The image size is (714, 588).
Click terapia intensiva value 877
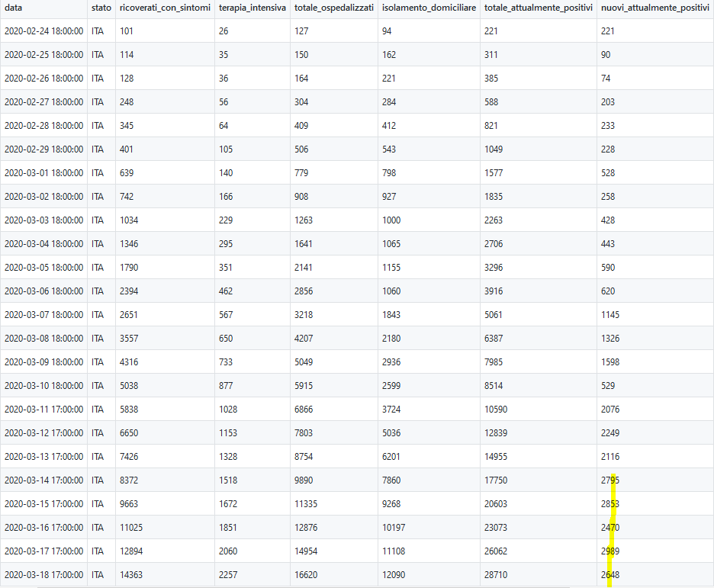point(226,386)
